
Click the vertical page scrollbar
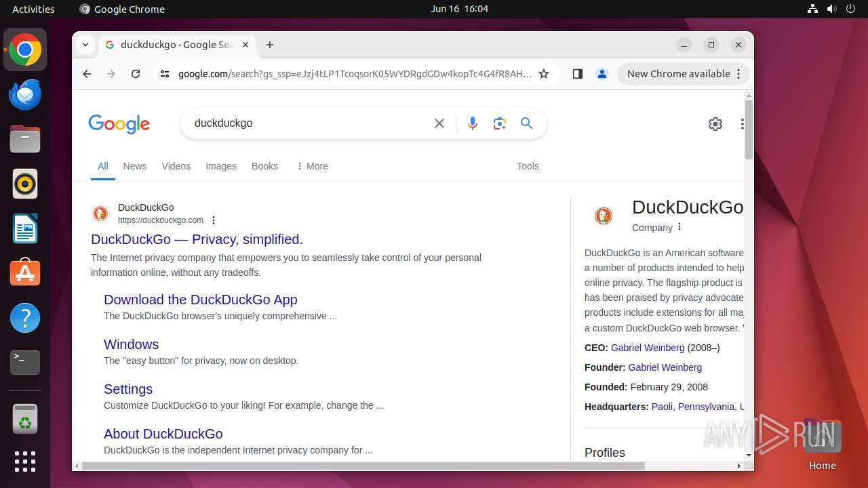point(749,129)
